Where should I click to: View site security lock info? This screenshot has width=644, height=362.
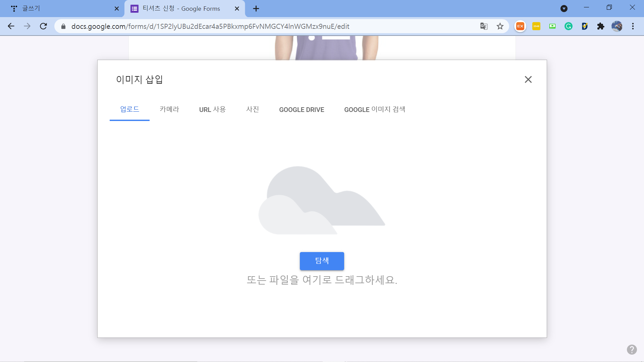point(63,26)
